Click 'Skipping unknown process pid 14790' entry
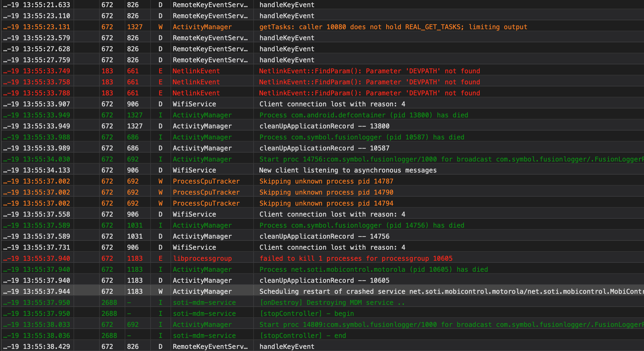This screenshot has height=351, width=644. tap(326, 192)
